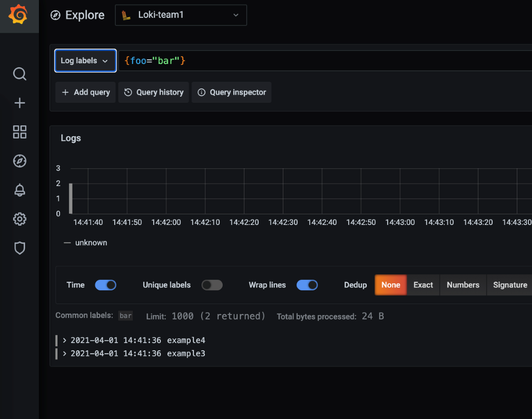Disable the Wrap lines toggle
The width and height of the screenshot is (532, 419).
pos(307,285)
